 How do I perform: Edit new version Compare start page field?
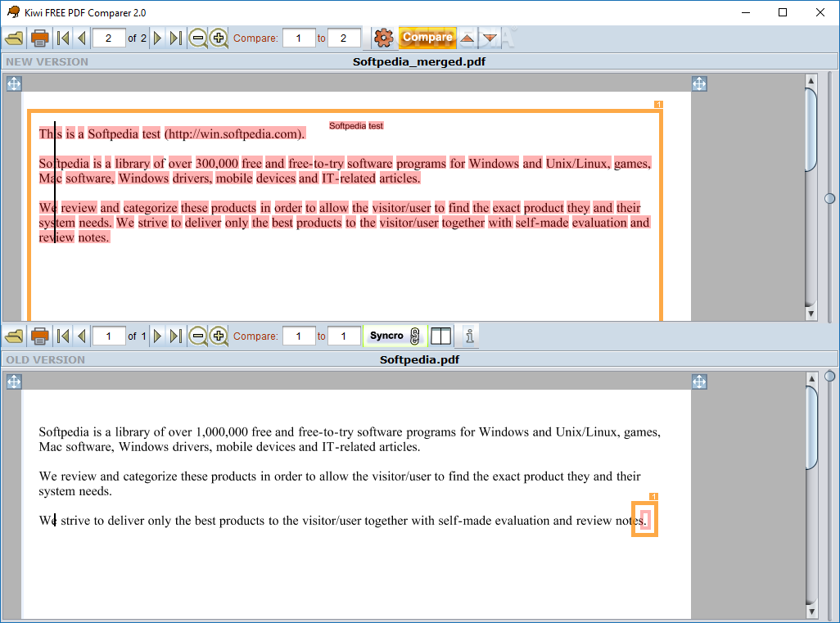pos(298,38)
